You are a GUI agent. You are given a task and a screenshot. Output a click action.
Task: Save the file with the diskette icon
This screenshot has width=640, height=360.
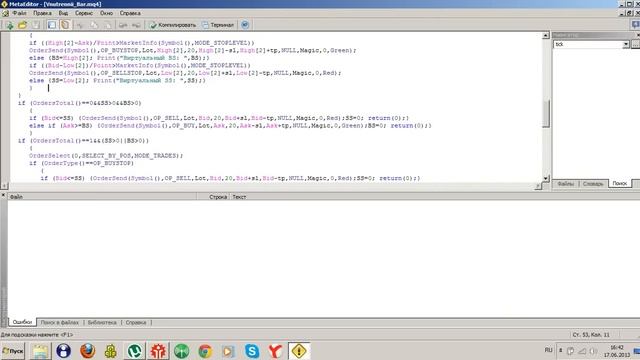[36, 25]
